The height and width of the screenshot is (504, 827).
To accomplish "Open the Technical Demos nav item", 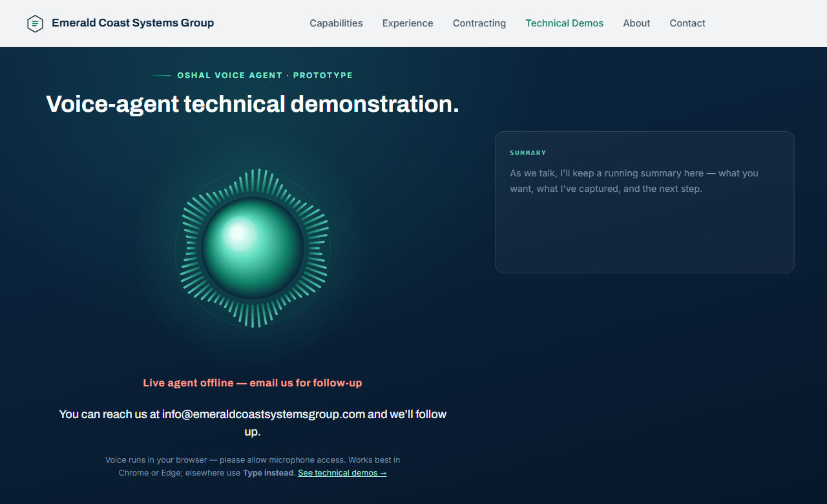I will pos(565,23).
